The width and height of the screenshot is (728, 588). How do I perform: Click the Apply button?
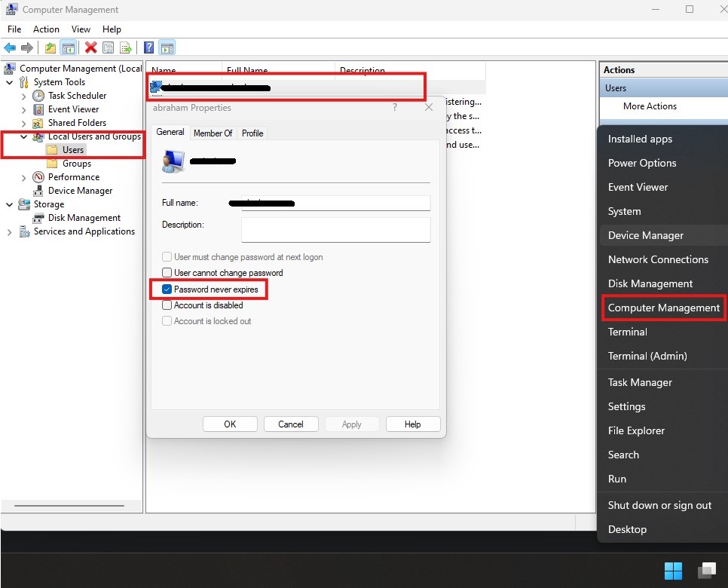pos(351,424)
